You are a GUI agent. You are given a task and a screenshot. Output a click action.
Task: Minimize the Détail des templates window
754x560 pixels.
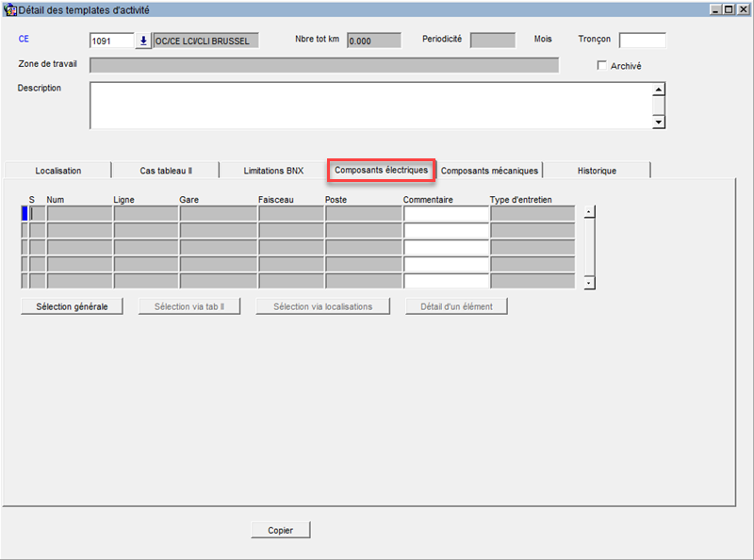715,9
